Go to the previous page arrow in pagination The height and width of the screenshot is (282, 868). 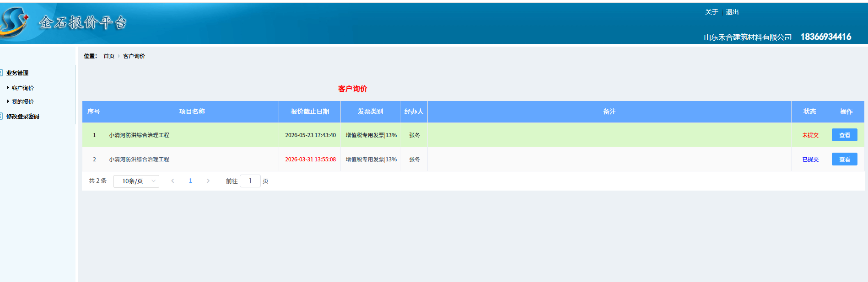[173, 181]
